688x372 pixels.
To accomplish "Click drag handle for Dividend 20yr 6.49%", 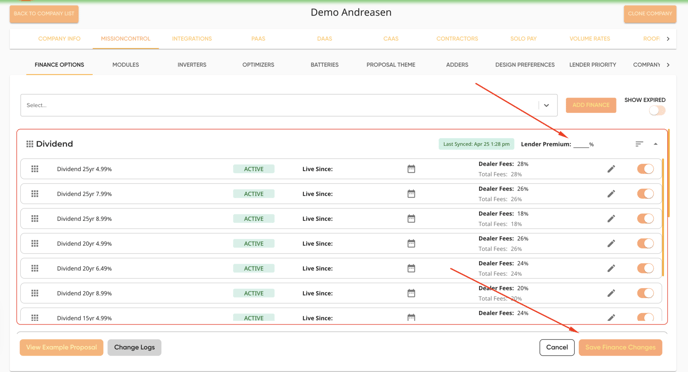I will point(35,268).
